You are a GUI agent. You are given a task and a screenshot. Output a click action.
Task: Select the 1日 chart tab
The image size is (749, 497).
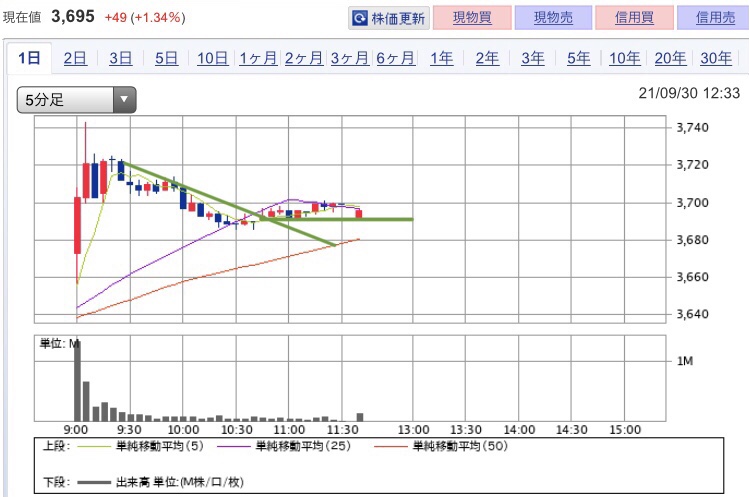(x=29, y=58)
